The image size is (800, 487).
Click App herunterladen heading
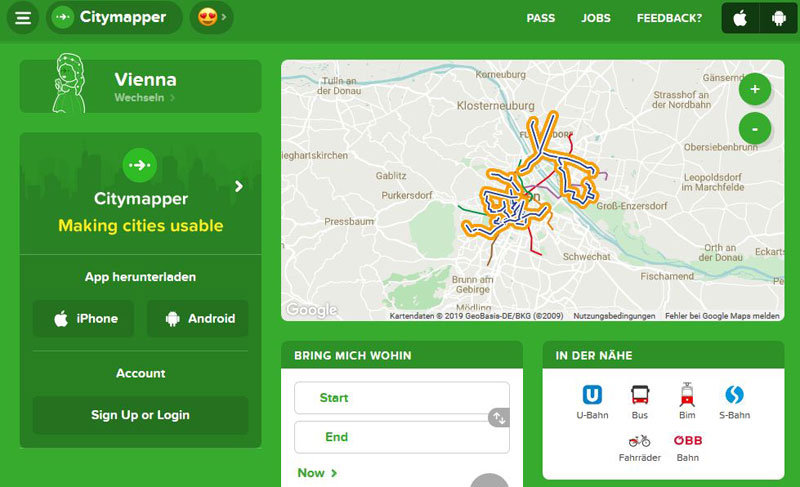tap(140, 277)
